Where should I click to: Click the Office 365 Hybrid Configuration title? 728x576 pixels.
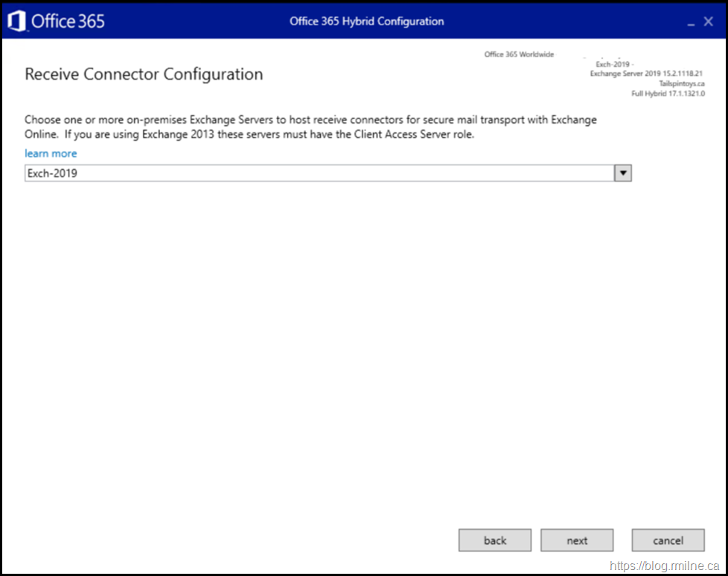tap(366, 21)
